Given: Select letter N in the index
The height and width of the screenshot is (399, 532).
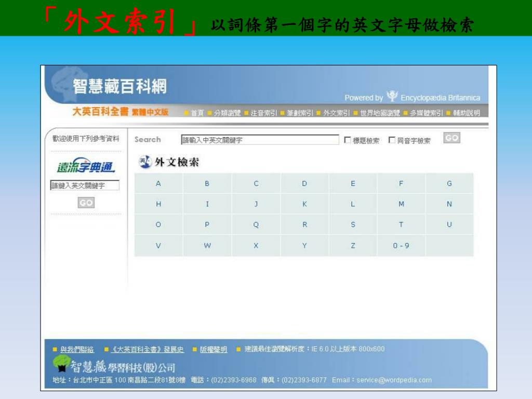Looking at the screenshot, I should pos(449,204).
